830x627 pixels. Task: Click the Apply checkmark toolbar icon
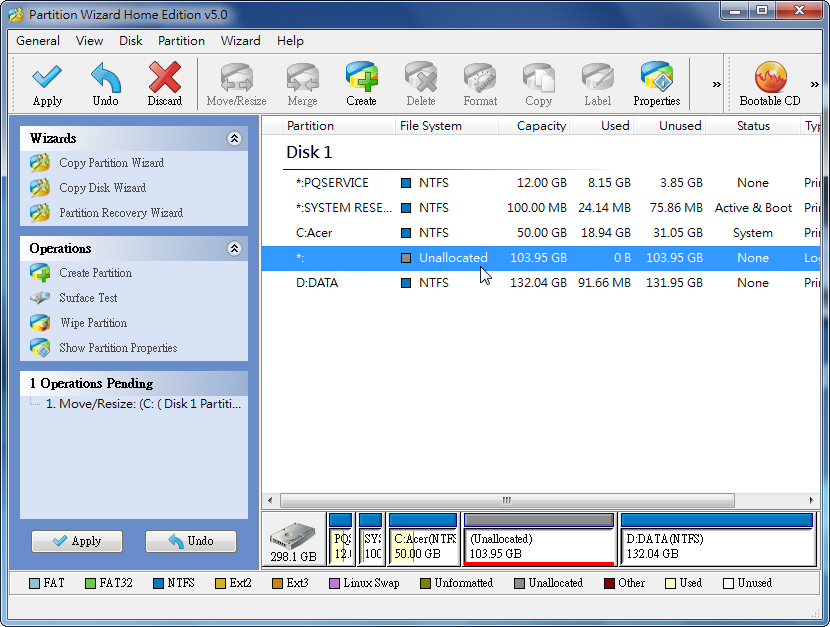click(x=47, y=77)
